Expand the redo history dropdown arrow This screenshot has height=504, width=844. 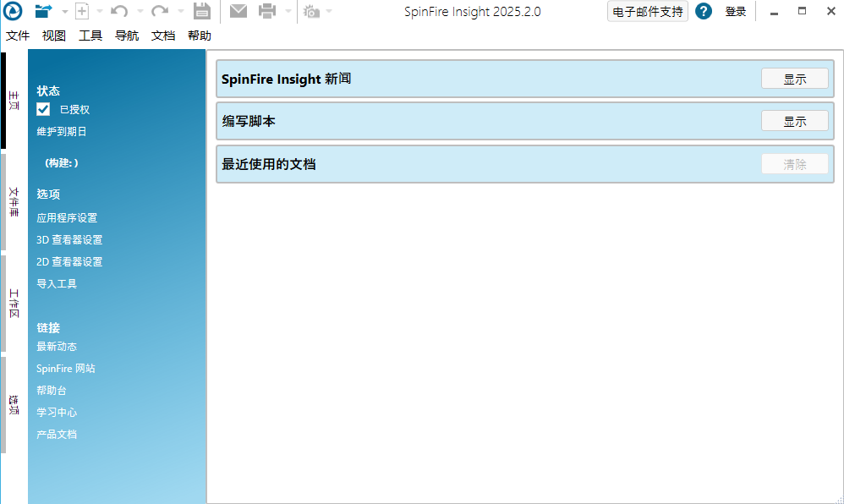point(181,11)
